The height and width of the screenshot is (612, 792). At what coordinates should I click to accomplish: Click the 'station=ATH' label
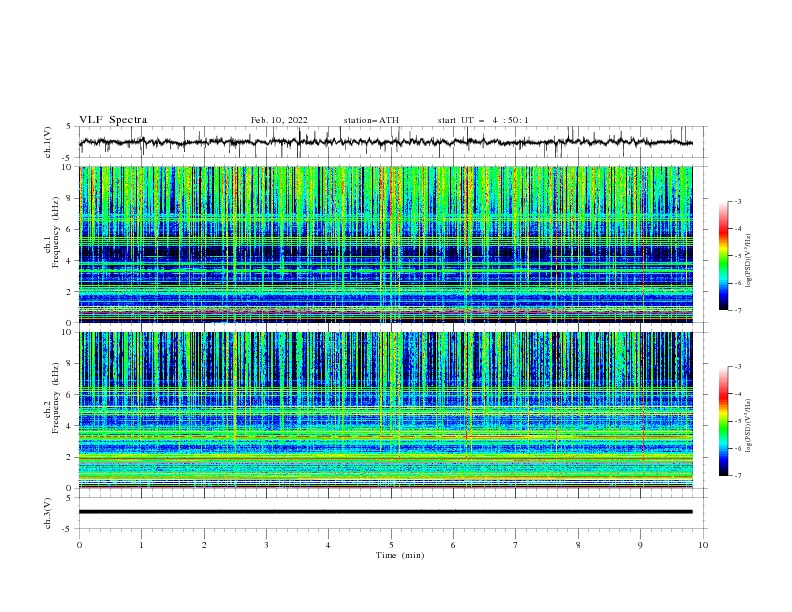point(371,120)
